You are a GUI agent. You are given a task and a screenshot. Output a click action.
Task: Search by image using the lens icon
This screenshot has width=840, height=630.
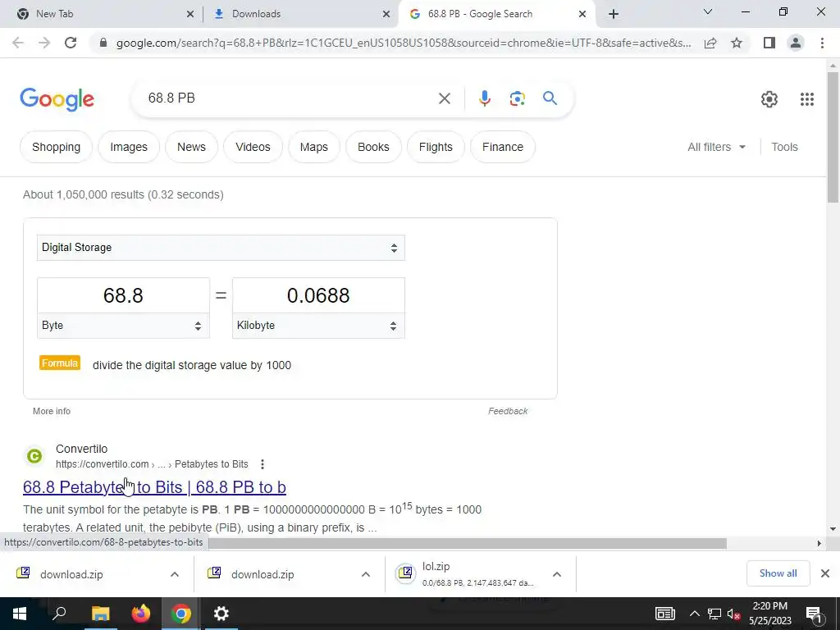(517, 98)
